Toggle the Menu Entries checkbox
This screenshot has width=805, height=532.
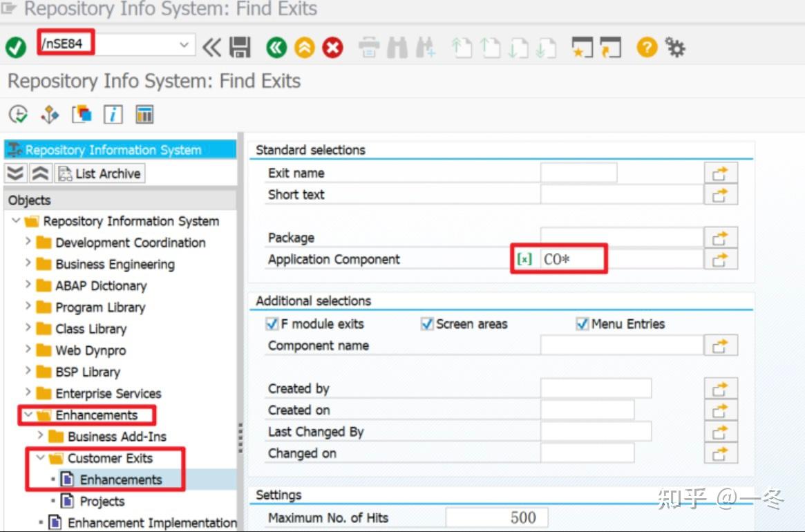click(581, 323)
